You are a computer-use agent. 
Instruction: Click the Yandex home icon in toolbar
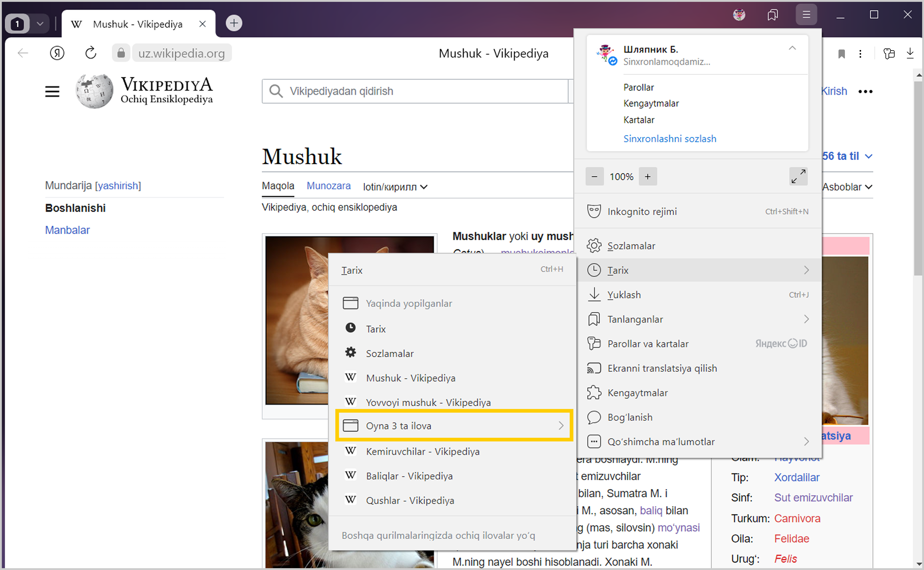(x=57, y=53)
